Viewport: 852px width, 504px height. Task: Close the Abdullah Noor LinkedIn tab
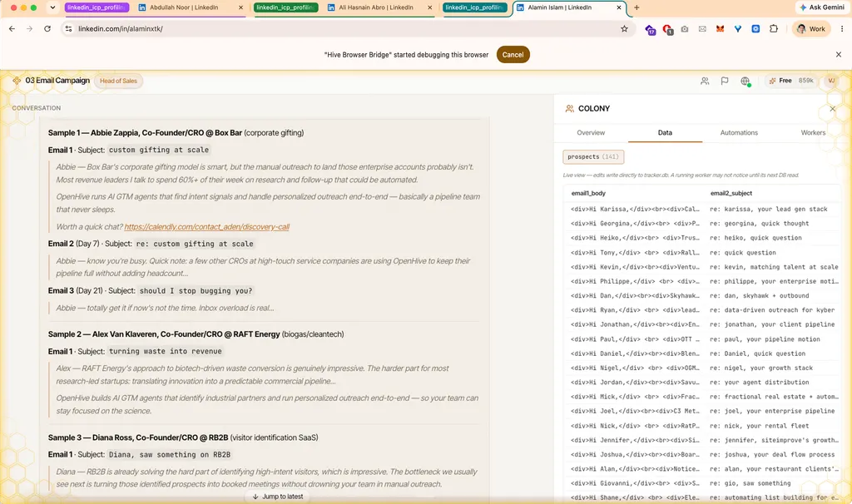[x=241, y=7]
